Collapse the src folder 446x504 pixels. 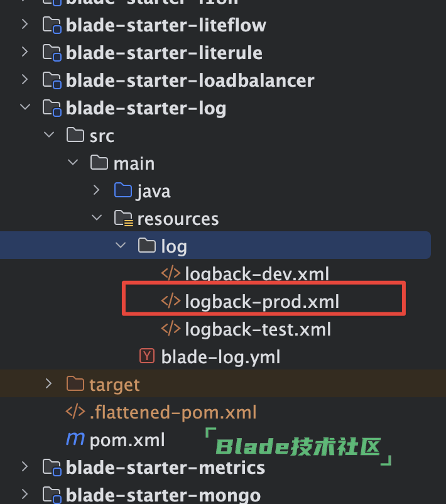click(49, 136)
